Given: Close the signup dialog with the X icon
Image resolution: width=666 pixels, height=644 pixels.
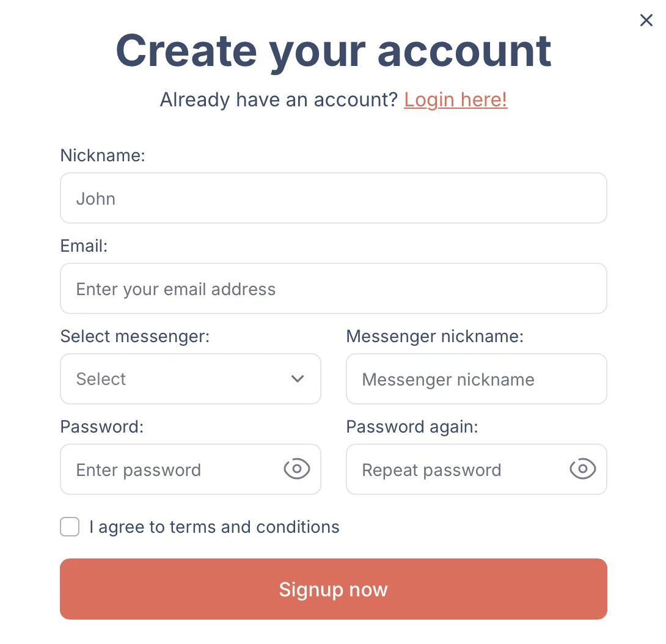Looking at the screenshot, I should pos(646,20).
